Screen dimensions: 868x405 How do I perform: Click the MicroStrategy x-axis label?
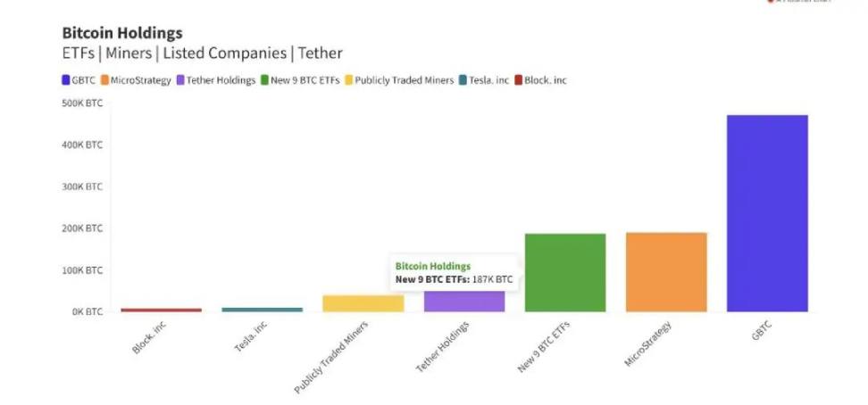click(647, 343)
